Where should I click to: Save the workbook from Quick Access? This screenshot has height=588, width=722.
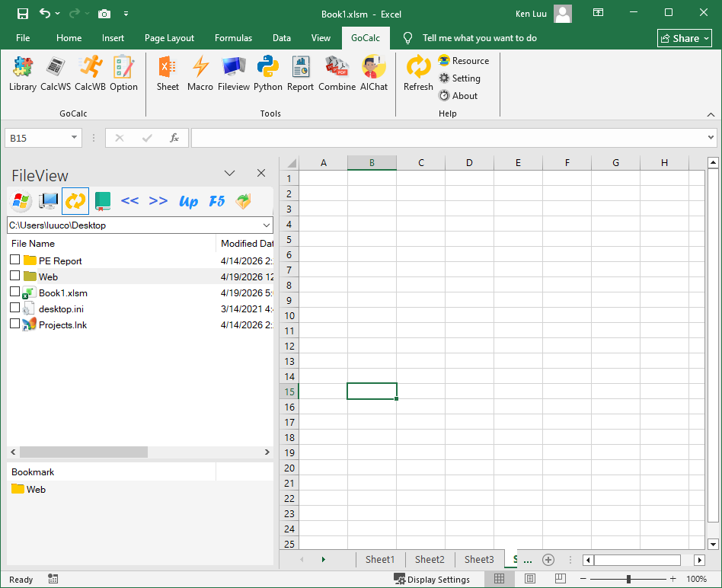point(23,14)
